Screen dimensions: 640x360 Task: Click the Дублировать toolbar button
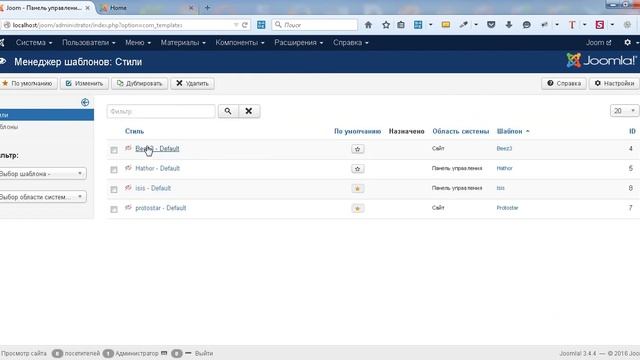pyautogui.click(x=140, y=83)
